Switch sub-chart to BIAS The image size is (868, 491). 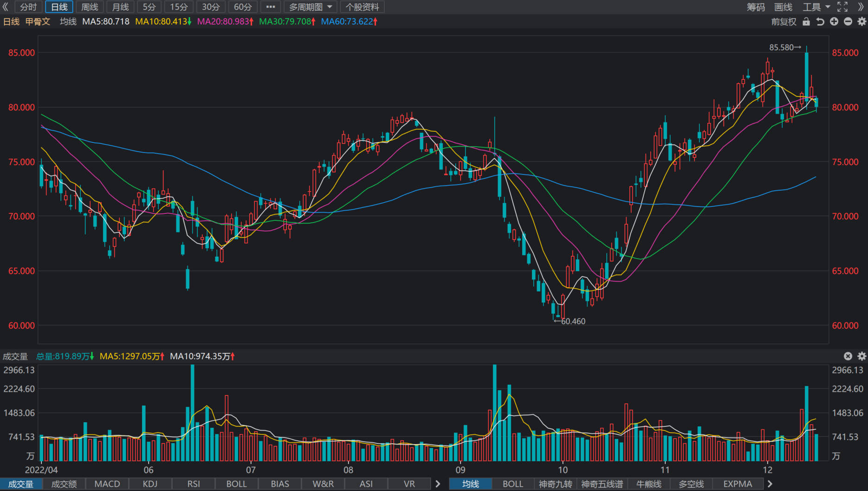pos(280,484)
